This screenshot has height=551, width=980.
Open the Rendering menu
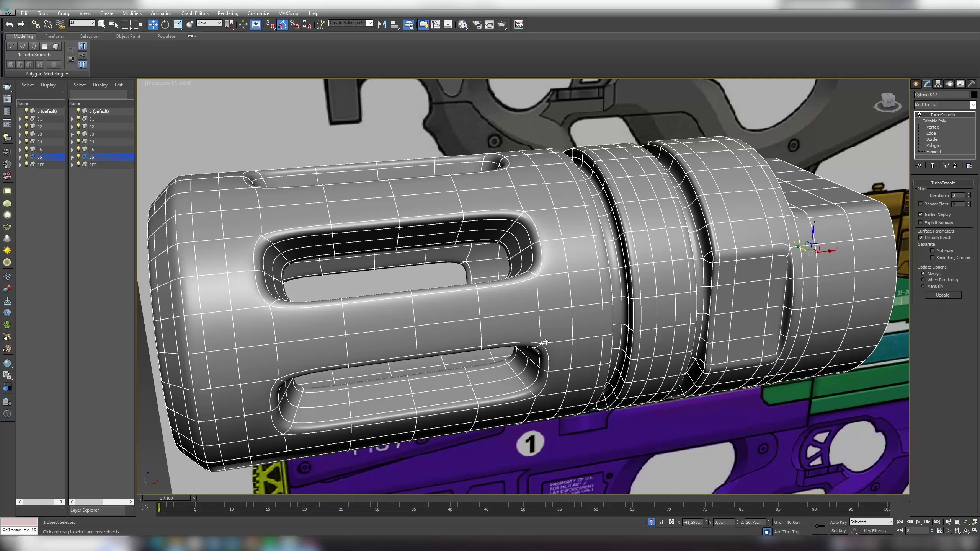[228, 13]
